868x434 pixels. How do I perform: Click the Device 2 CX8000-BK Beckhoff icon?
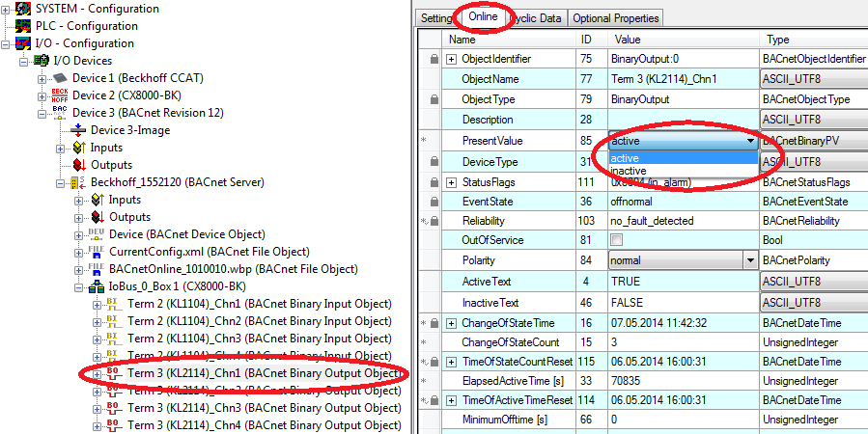tap(59, 95)
